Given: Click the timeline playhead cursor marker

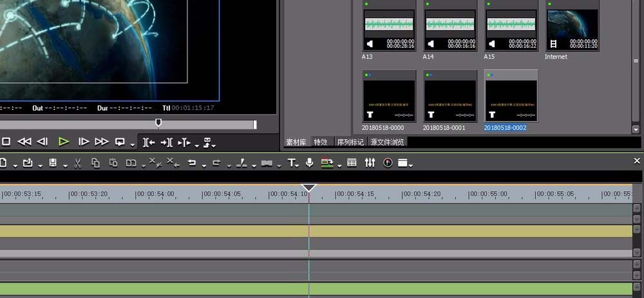Looking at the screenshot, I should pyautogui.click(x=309, y=188).
